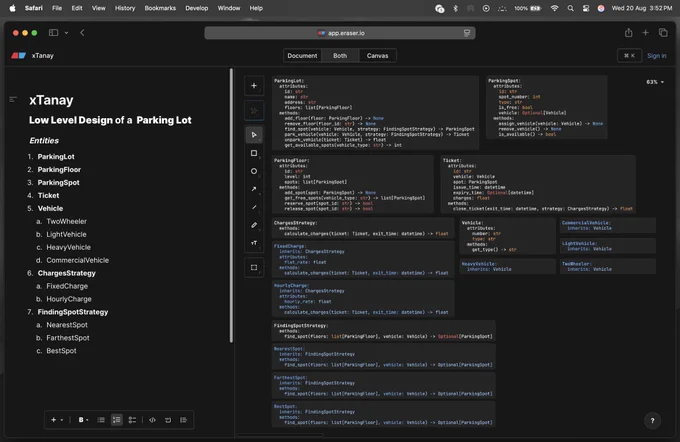The width and height of the screenshot is (680, 442).
Task: Click the Eraser logo in header
Action: (19, 56)
